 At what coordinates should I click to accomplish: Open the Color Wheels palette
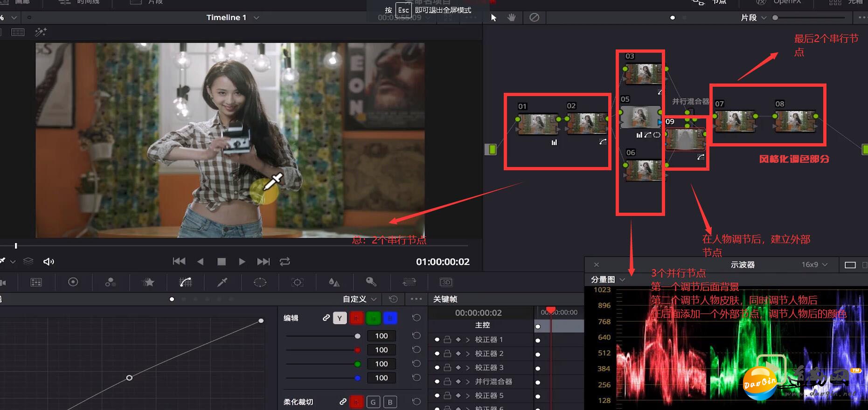(73, 282)
